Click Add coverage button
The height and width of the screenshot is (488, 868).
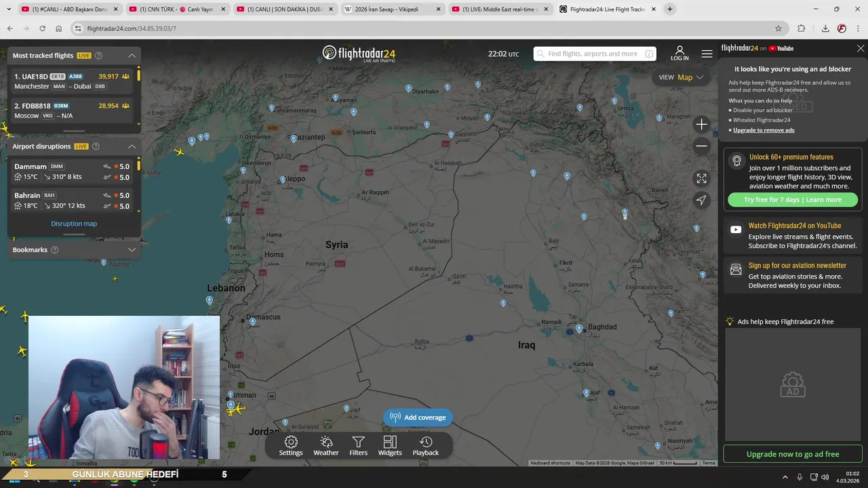[x=418, y=418]
